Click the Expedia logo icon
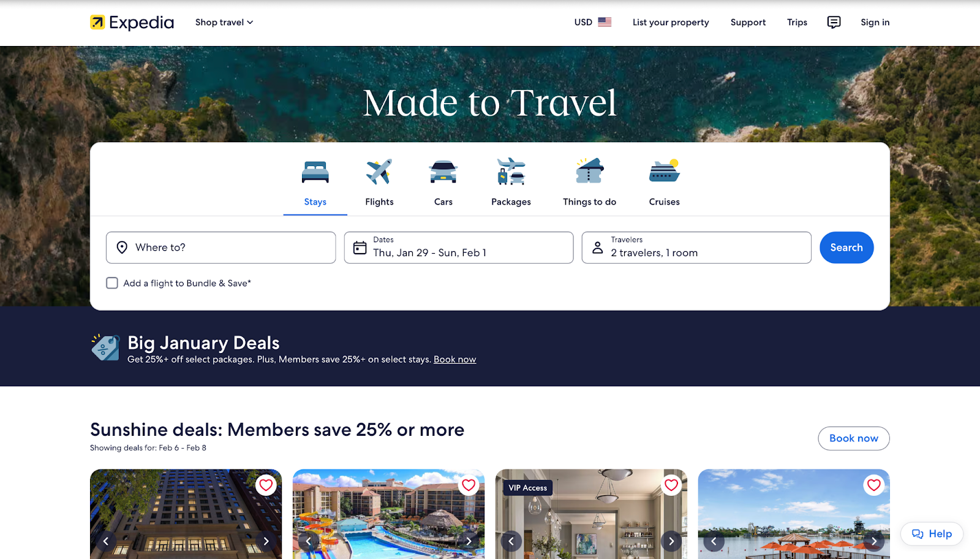Viewport: 980px width, 559px height. coord(97,23)
